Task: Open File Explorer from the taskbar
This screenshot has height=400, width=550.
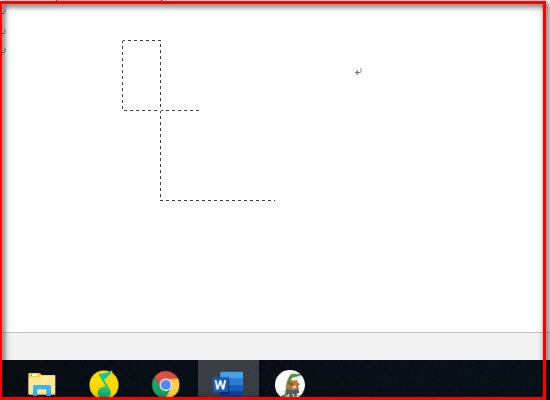Action: [x=42, y=385]
